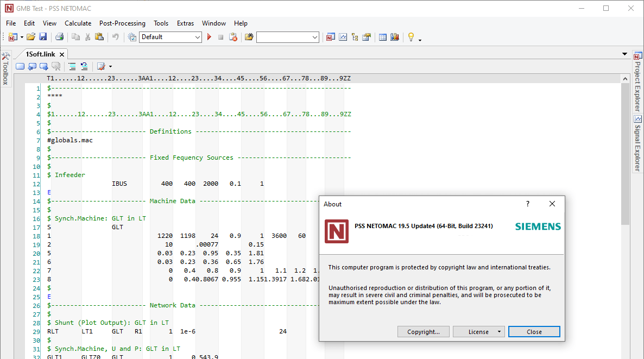
Task: Open the table grid view icon
Action: coord(383,37)
